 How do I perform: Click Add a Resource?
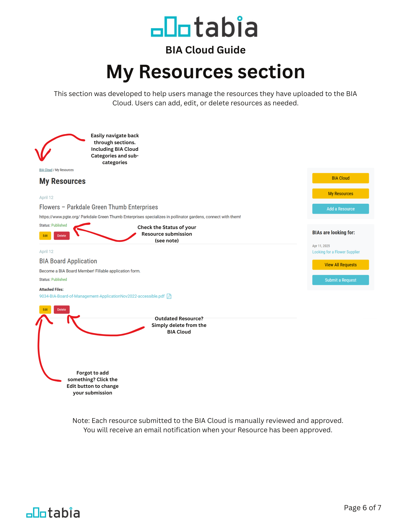click(x=340, y=209)
